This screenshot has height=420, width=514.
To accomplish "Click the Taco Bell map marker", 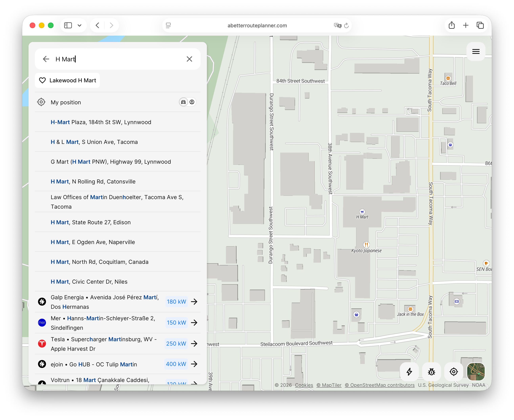I will click(x=448, y=78).
